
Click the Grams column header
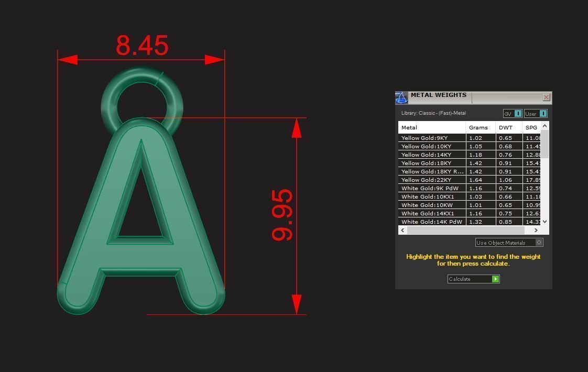(481, 127)
